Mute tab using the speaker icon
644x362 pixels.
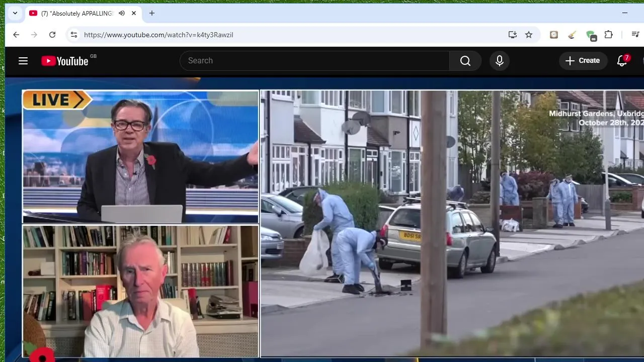[122, 13]
